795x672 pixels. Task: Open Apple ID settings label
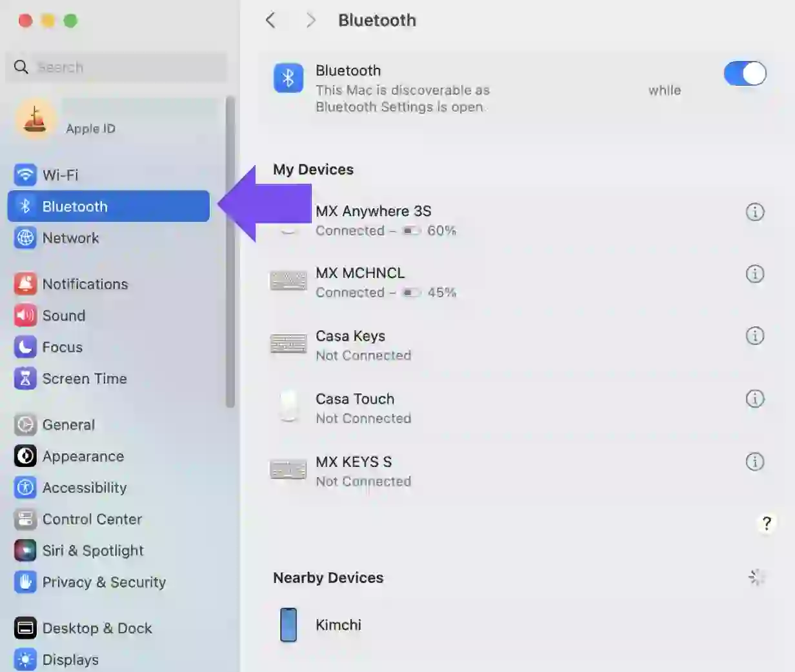point(90,128)
